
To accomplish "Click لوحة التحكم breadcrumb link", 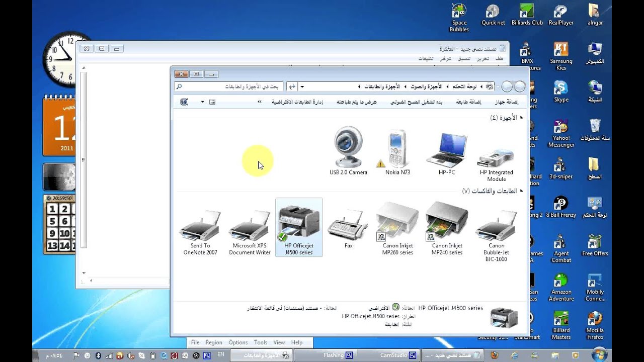I will click(464, 86).
